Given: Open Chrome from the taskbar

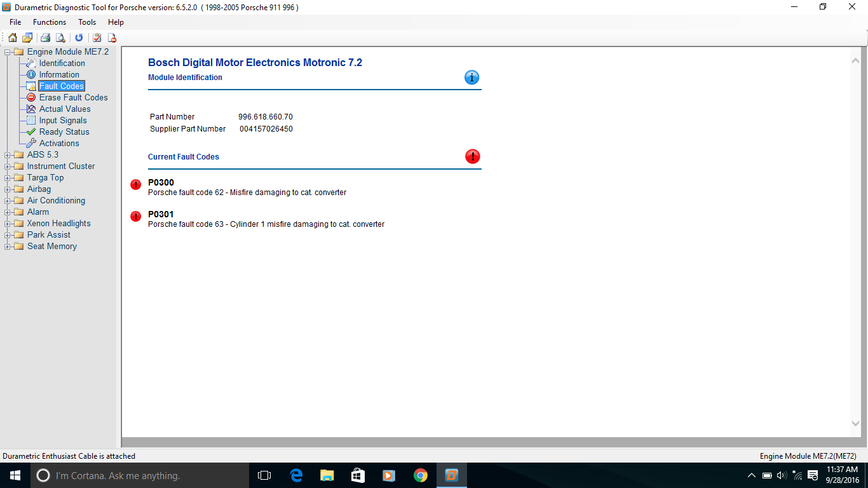Looking at the screenshot, I should (420, 475).
